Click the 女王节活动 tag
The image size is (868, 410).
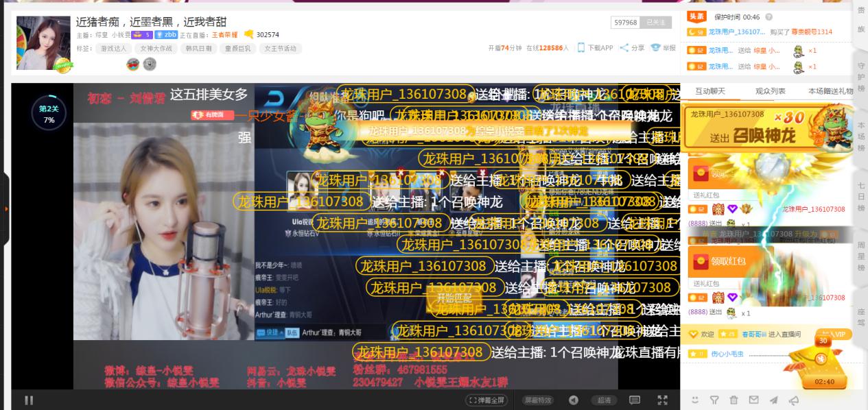point(280,49)
